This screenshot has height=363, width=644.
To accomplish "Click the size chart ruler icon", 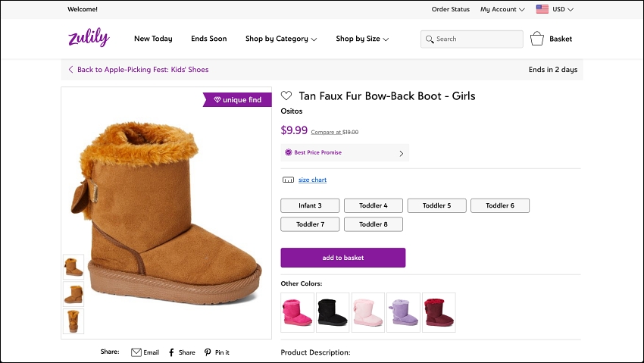I will click(x=288, y=180).
